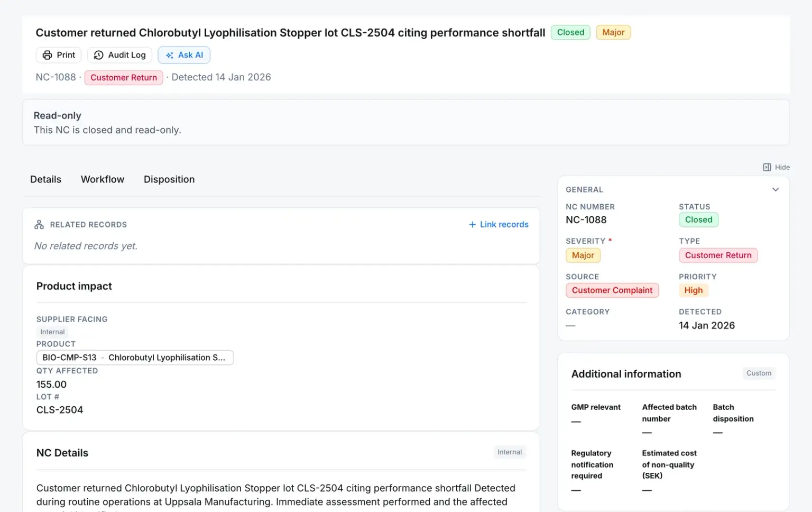Click the Customer Return type in General
The height and width of the screenshot is (512, 812).
[718, 255]
